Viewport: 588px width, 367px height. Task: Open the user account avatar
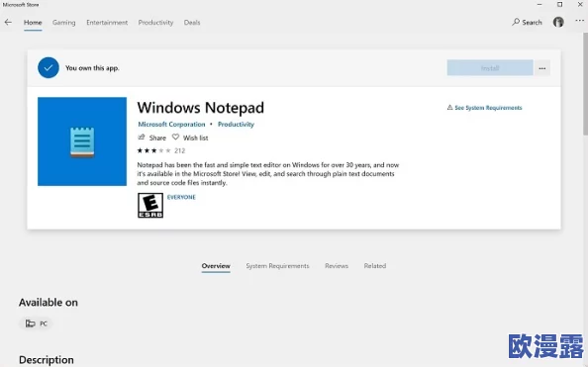click(x=558, y=22)
